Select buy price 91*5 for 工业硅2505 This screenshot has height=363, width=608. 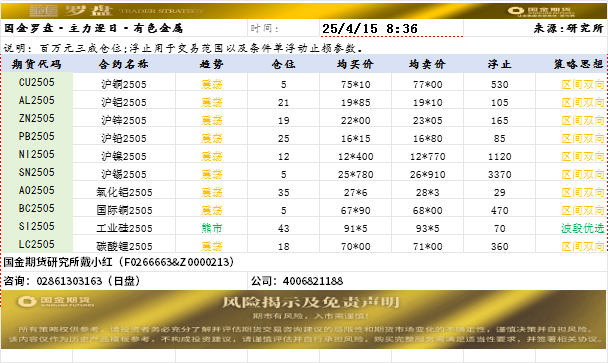click(x=355, y=228)
